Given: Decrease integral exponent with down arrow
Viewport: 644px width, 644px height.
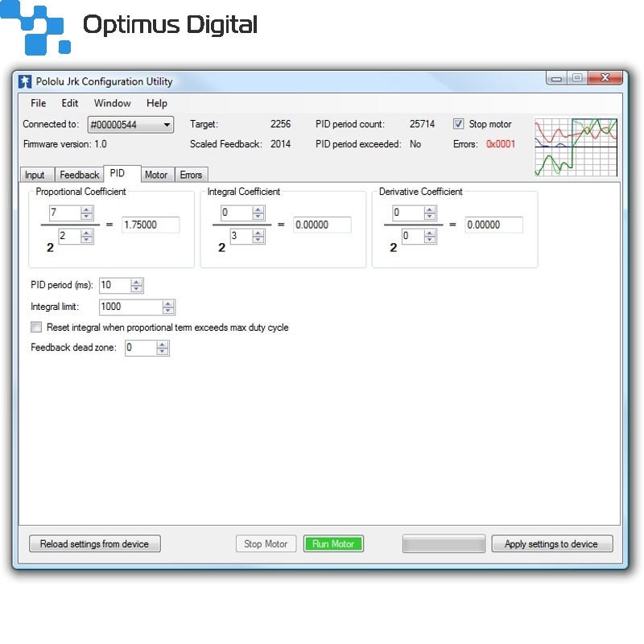Looking at the screenshot, I should (x=258, y=240).
